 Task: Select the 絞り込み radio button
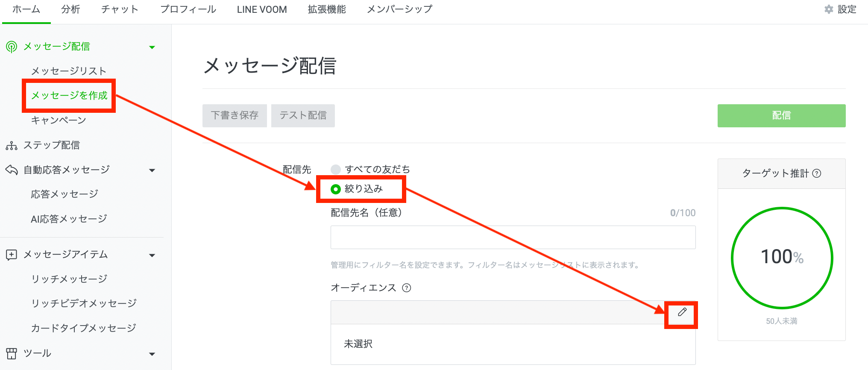click(336, 189)
